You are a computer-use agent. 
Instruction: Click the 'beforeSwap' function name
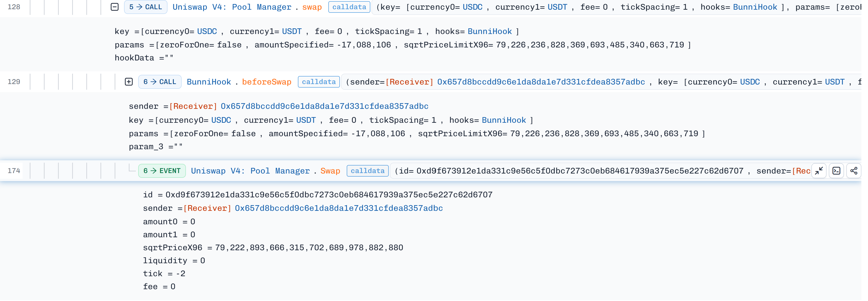click(x=267, y=82)
